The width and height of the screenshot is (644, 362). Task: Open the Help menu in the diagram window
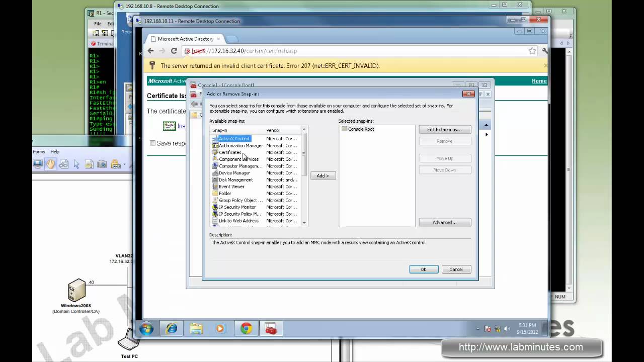55,151
